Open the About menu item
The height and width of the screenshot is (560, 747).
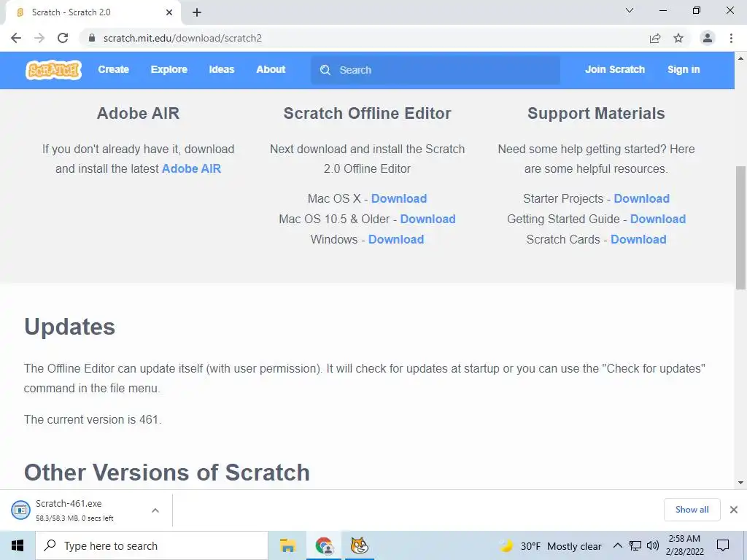[x=271, y=69]
